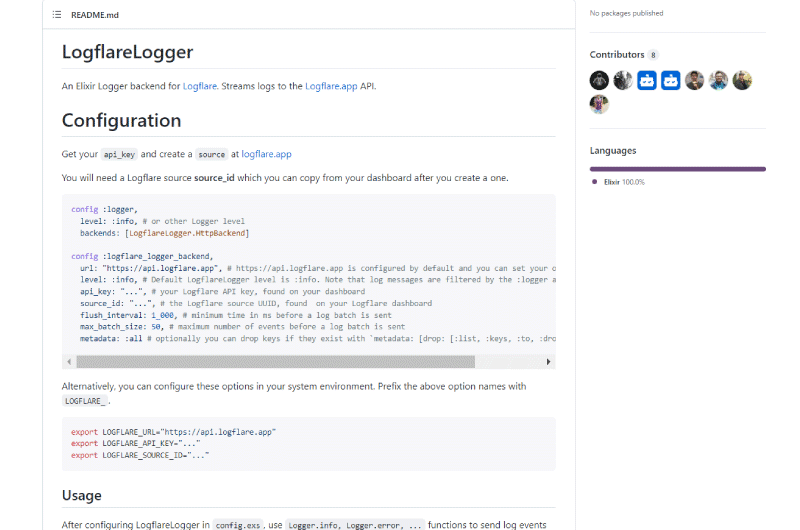Click the 'source_id: "..."' code line
Screen dimensions: 800x530
click(256, 304)
